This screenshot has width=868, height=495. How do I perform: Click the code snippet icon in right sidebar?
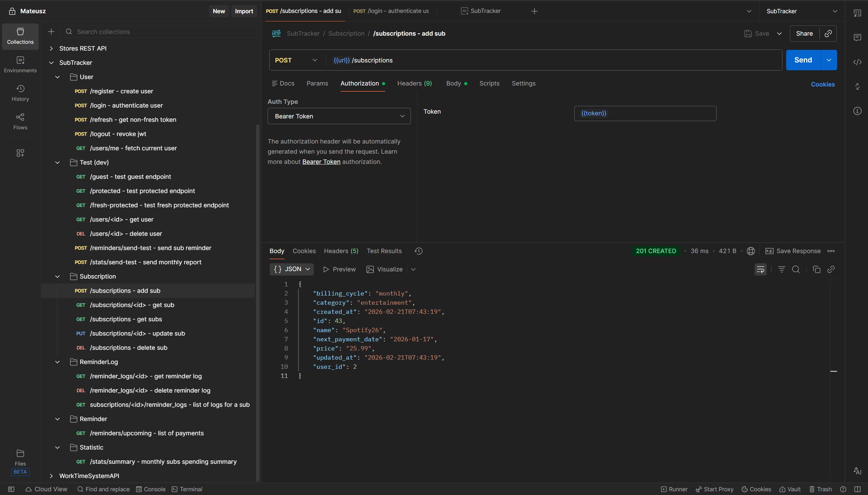click(857, 62)
